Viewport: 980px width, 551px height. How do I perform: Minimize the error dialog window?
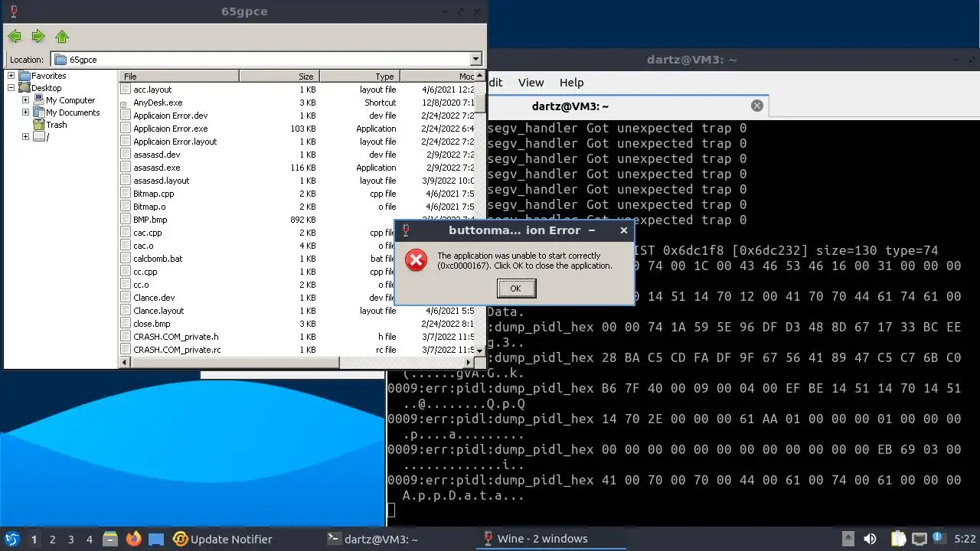tap(592, 230)
